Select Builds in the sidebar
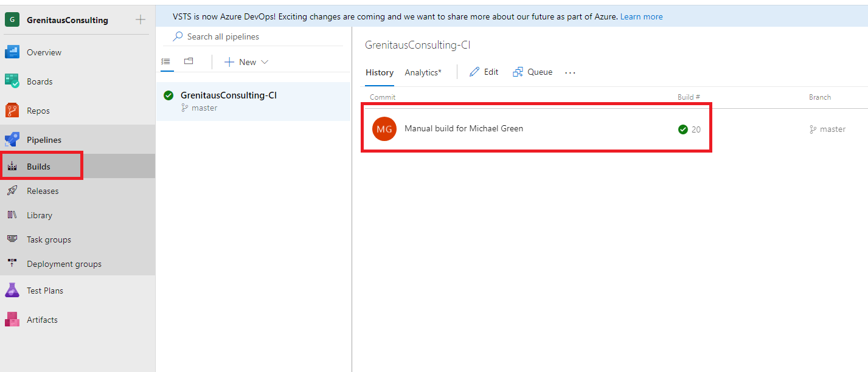 point(38,167)
